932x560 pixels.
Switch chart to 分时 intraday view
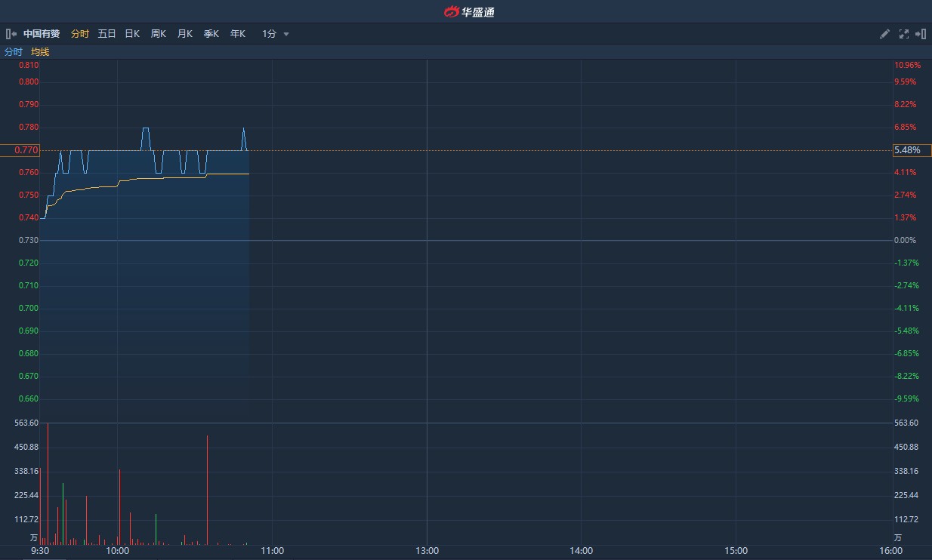tap(79, 34)
